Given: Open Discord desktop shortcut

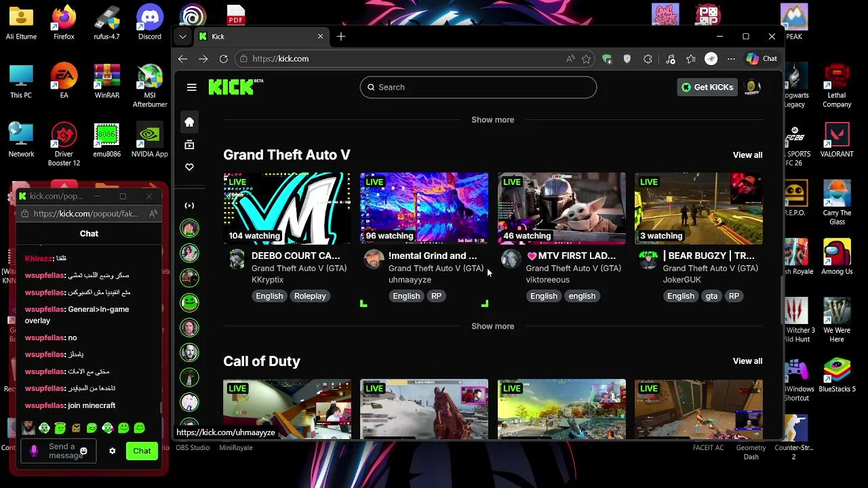Looking at the screenshot, I should pos(150,22).
